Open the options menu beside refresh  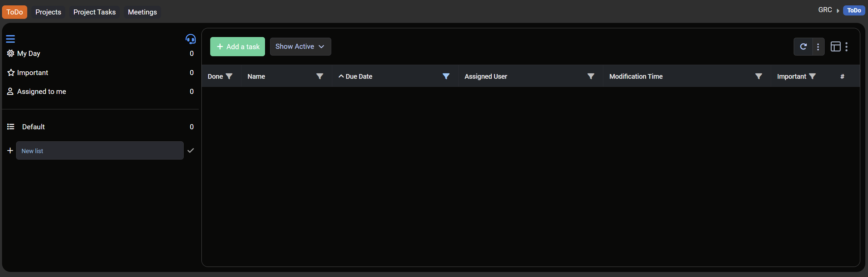click(x=818, y=46)
